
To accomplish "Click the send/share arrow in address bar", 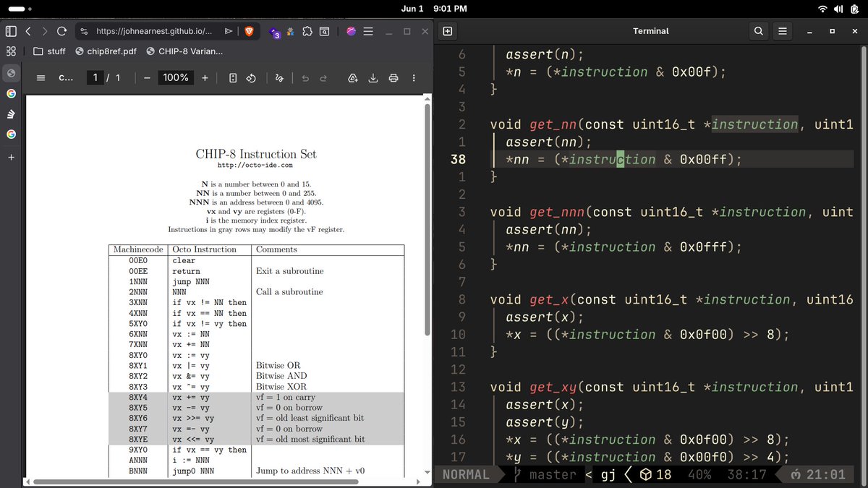I will tap(229, 31).
